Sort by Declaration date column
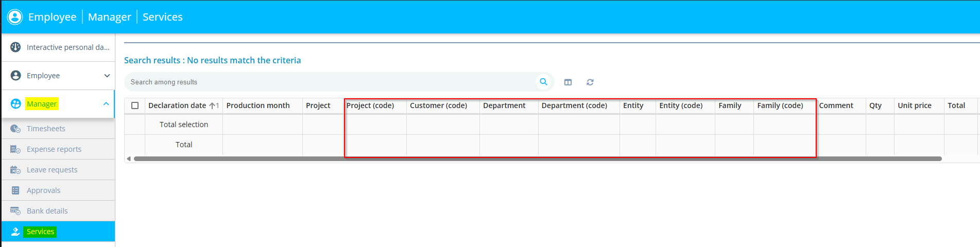The image size is (980, 247). (x=177, y=105)
